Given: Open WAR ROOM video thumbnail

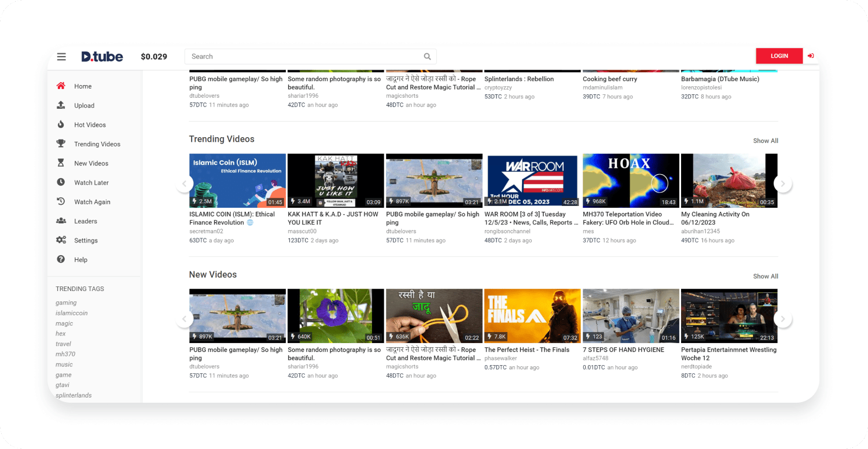Looking at the screenshot, I should 532,181.
